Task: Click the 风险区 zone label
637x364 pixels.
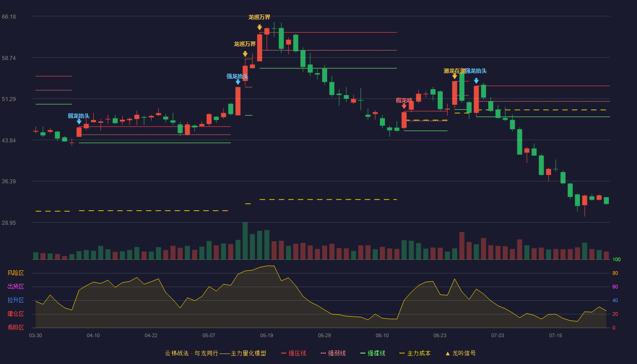Action: coord(15,273)
